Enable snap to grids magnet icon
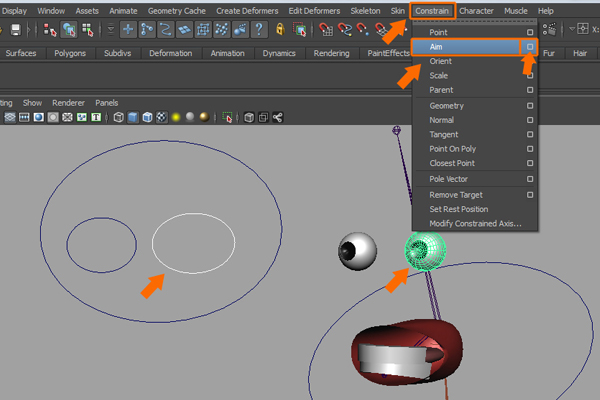600x400 pixels. (326, 29)
